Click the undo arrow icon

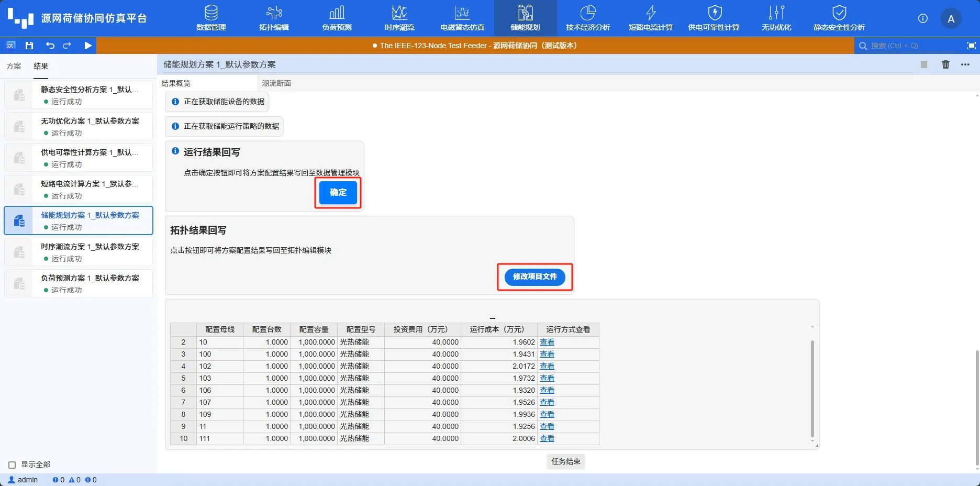[x=50, y=46]
